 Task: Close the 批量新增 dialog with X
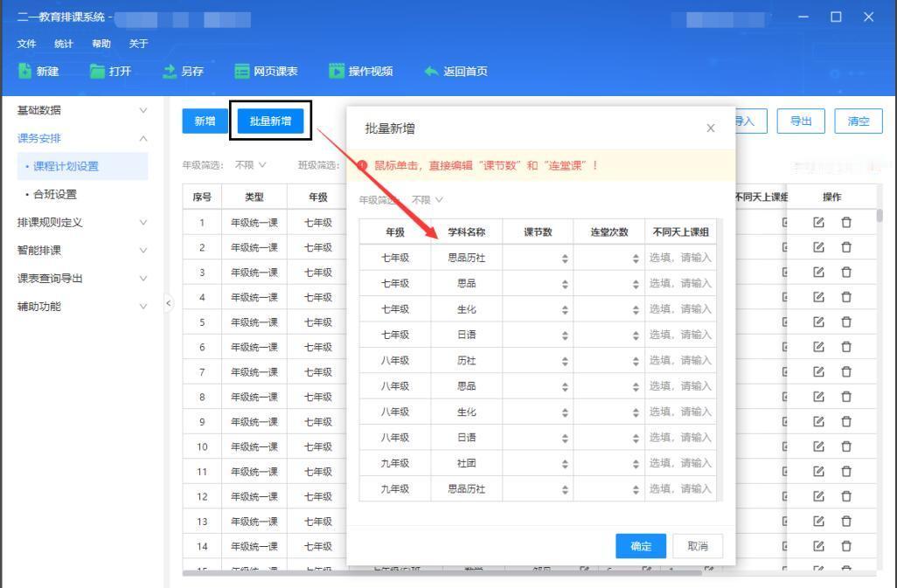pyautogui.click(x=711, y=128)
